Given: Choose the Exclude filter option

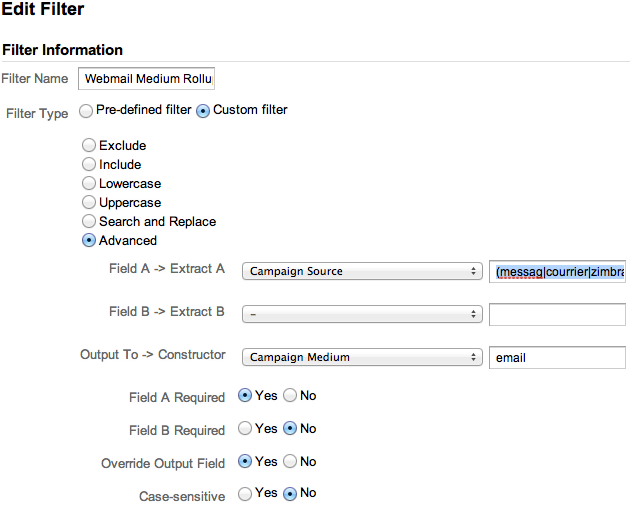Looking at the screenshot, I should coord(89,145).
